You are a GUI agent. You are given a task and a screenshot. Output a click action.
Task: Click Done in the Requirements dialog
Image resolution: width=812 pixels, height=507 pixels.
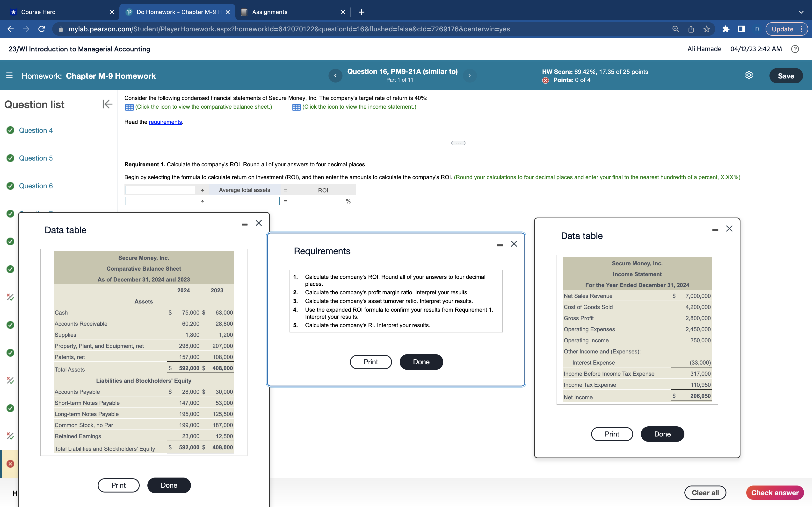421,362
